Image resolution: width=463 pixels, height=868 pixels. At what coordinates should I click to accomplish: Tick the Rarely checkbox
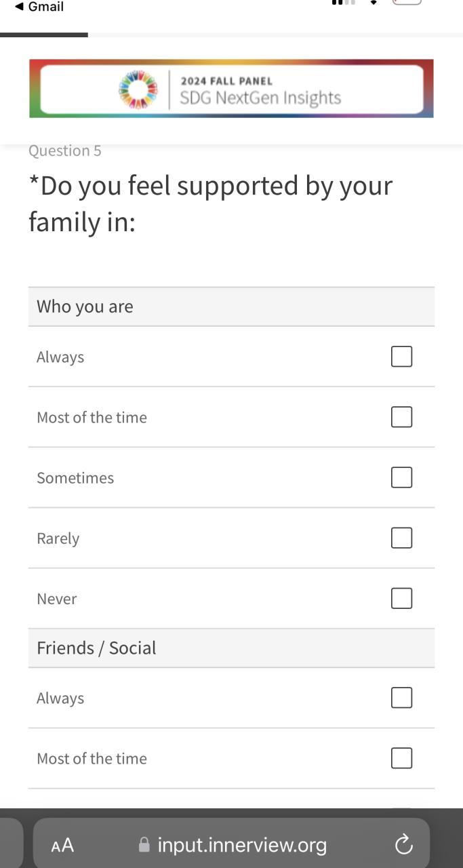401,538
